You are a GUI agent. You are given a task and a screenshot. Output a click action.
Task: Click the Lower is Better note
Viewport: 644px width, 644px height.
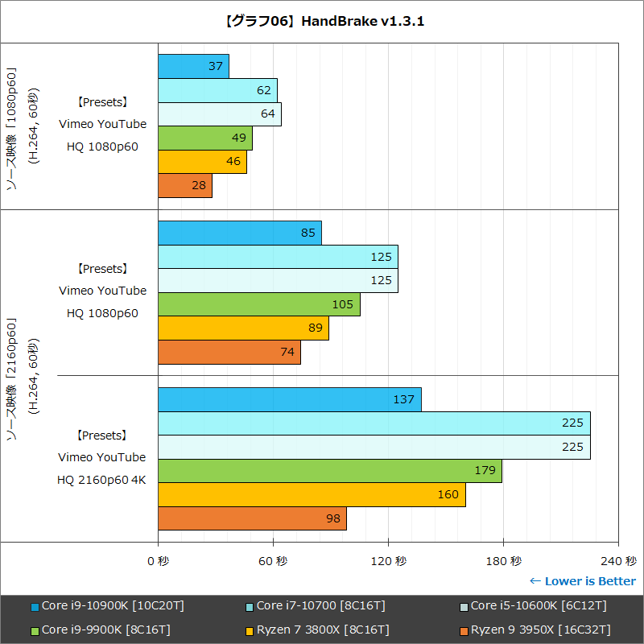tap(582, 581)
